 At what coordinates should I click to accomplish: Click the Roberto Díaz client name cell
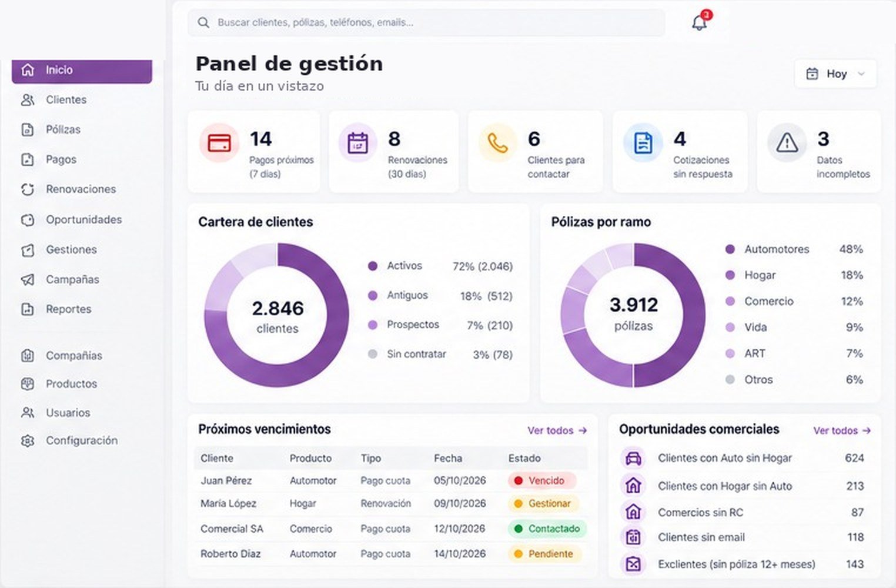point(230,554)
